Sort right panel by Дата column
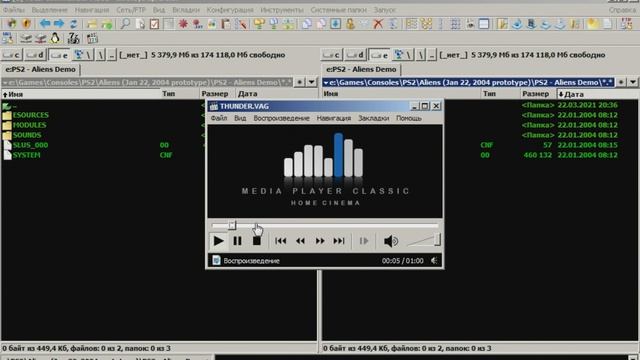640x360 pixels. pos(598,94)
